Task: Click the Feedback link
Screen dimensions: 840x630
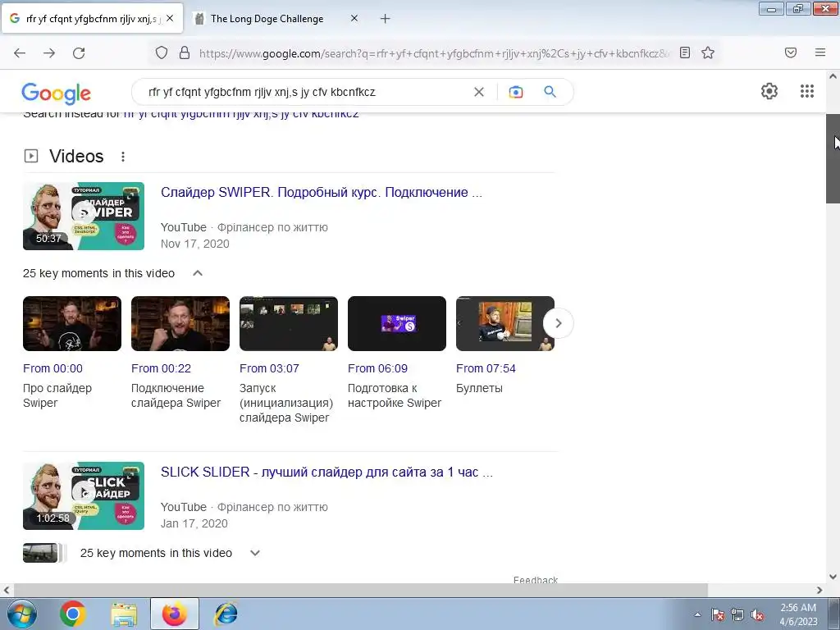Action: pyautogui.click(x=535, y=580)
